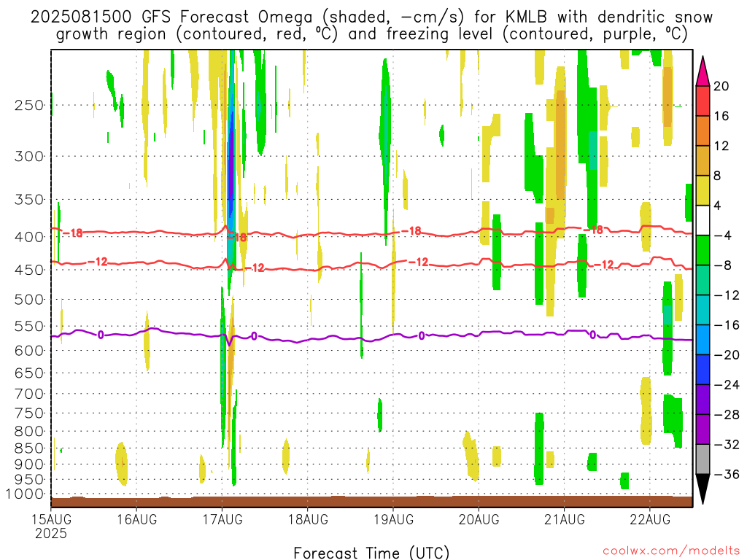The width and height of the screenshot is (747, 560).
Task: Click the 20AUG time axis label
Action: [x=479, y=519]
